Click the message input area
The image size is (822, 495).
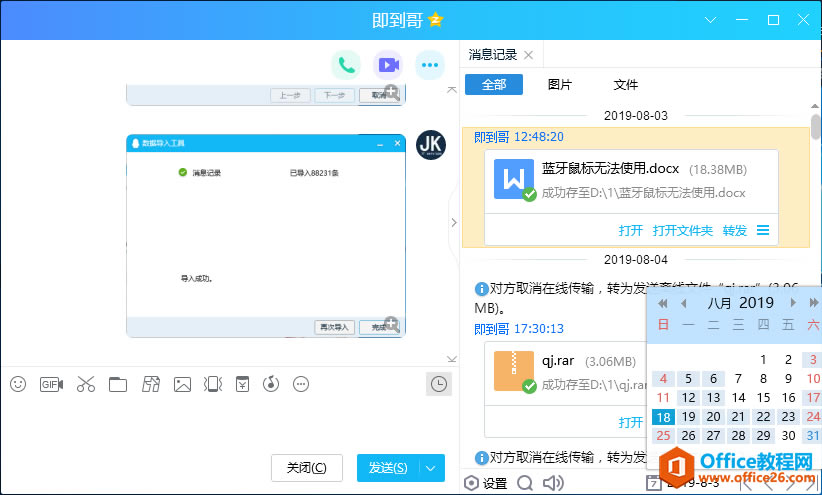[230, 422]
